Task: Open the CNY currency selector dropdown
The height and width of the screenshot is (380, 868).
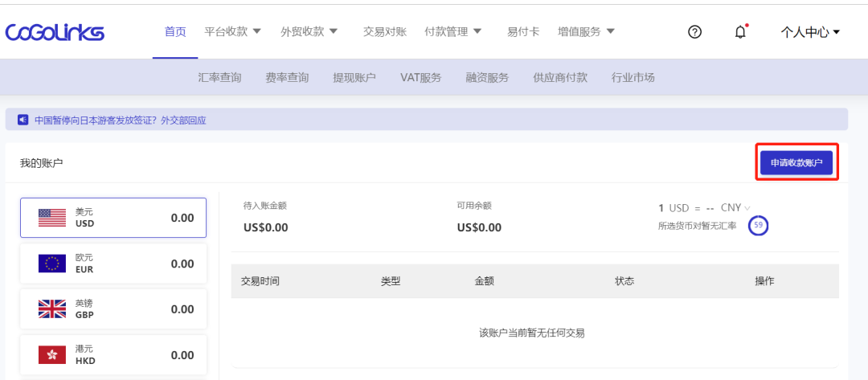Action: (x=735, y=208)
